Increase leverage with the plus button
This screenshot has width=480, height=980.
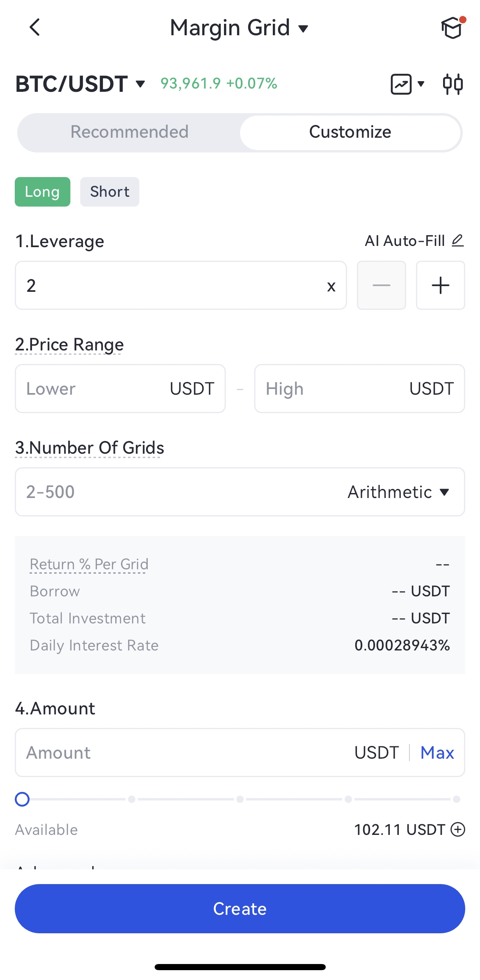click(440, 285)
